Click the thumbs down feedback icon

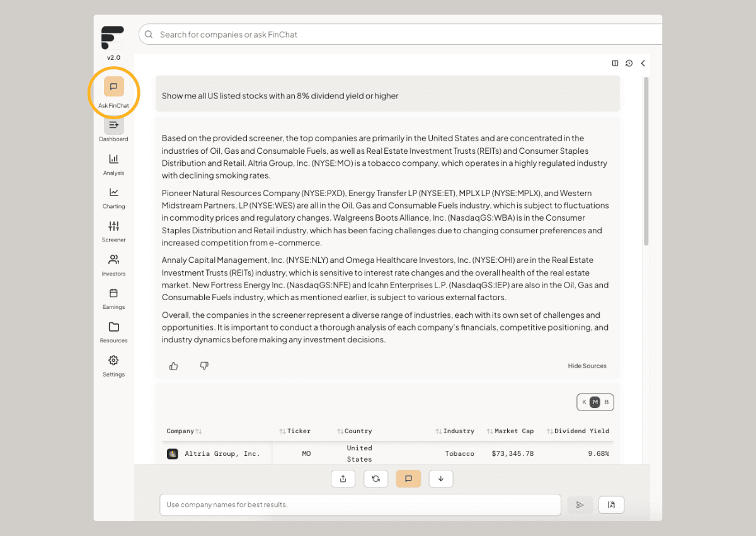(x=204, y=366)
